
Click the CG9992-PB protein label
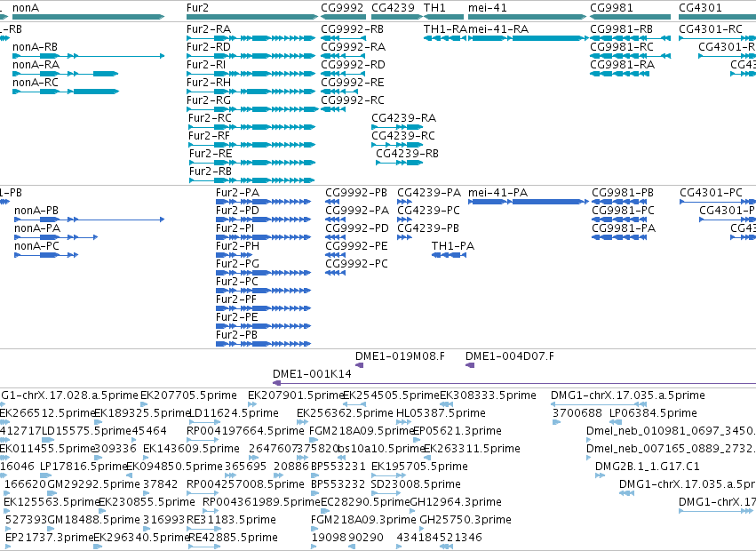[x=356, y=193]
